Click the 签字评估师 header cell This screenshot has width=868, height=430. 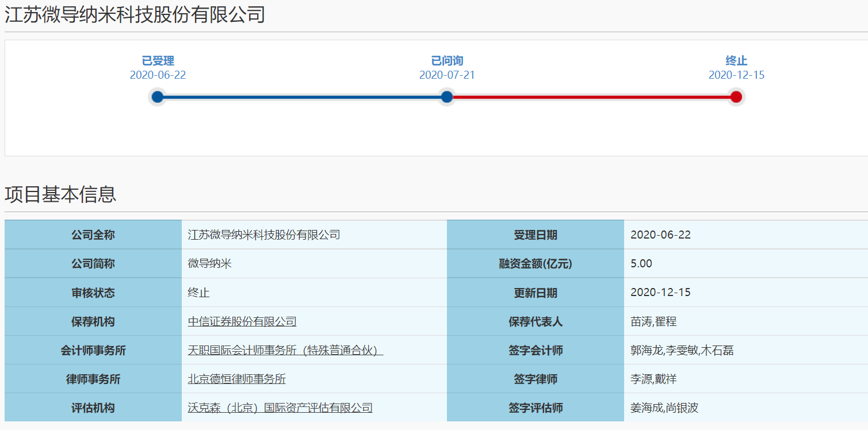pyautogui.click(x=536, y=408)
